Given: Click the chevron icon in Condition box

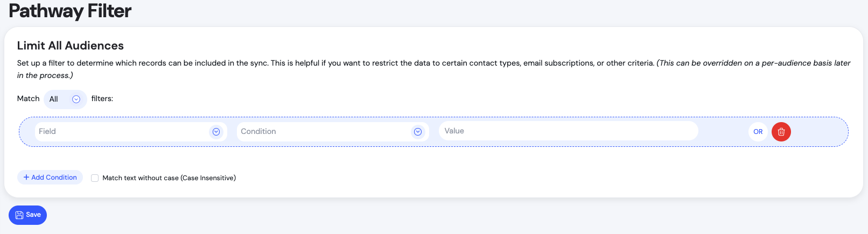Looking at the screenshot, I should tap(418, 132).
